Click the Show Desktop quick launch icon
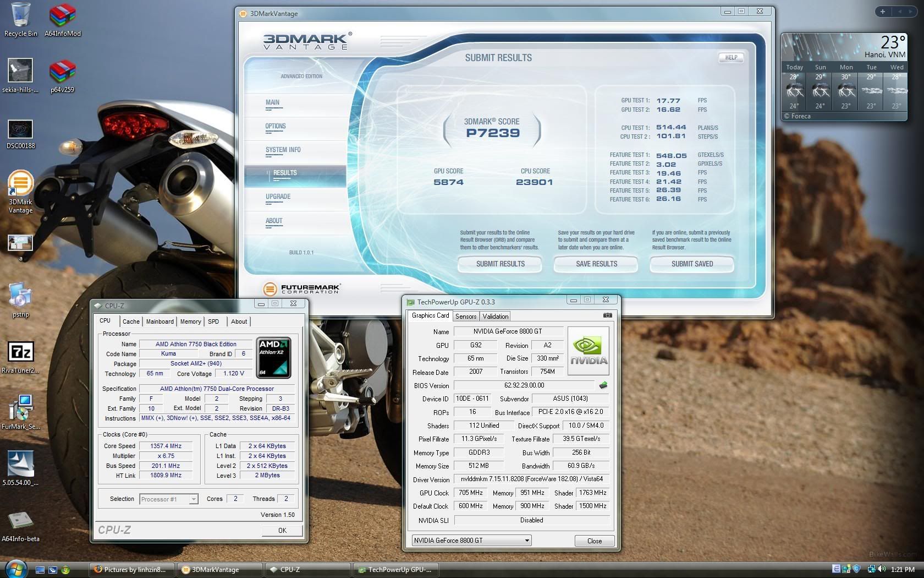Image resolution: width=924 pixels, height=578 pixels. point(40,570)
